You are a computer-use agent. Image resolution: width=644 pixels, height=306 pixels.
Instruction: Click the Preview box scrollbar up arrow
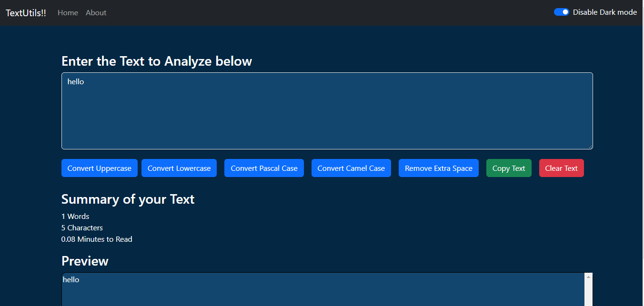coord(588,276)
